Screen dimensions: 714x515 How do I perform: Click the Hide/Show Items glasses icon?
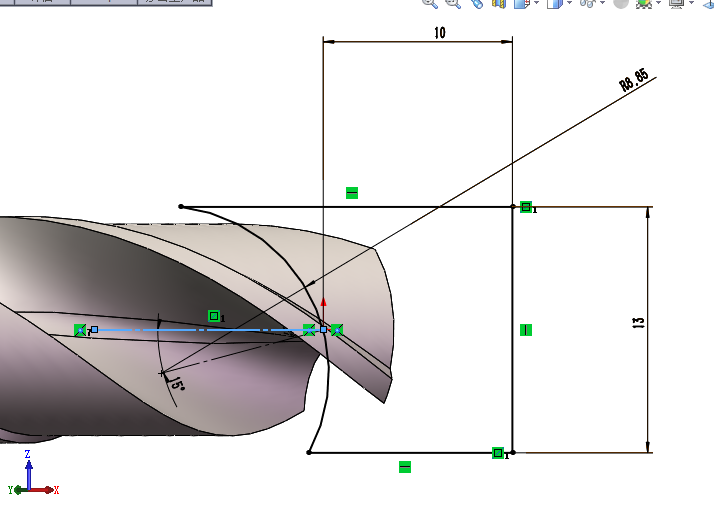click(587, 3)
